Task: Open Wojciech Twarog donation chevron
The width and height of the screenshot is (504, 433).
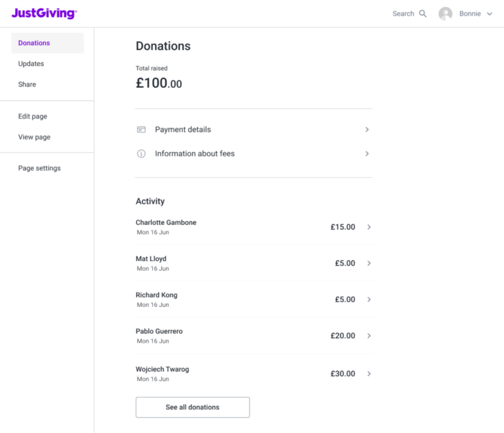Action: pyautogui.click(x=369, y=373)
